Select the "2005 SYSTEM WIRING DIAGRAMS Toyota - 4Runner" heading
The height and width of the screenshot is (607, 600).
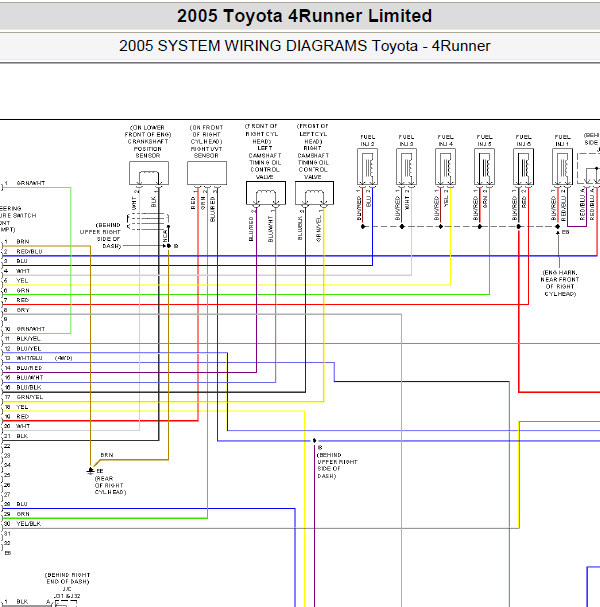coord(304,46)
